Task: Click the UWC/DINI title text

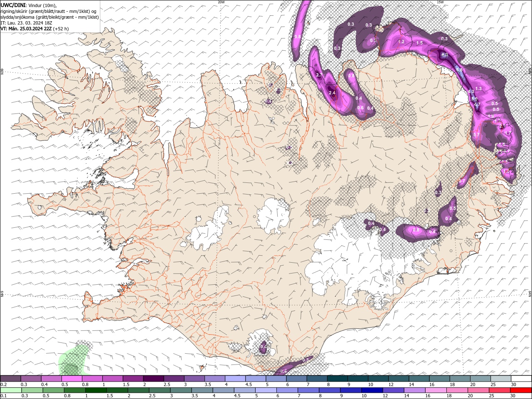Action: pyautogui.click(x=13, y=5)
